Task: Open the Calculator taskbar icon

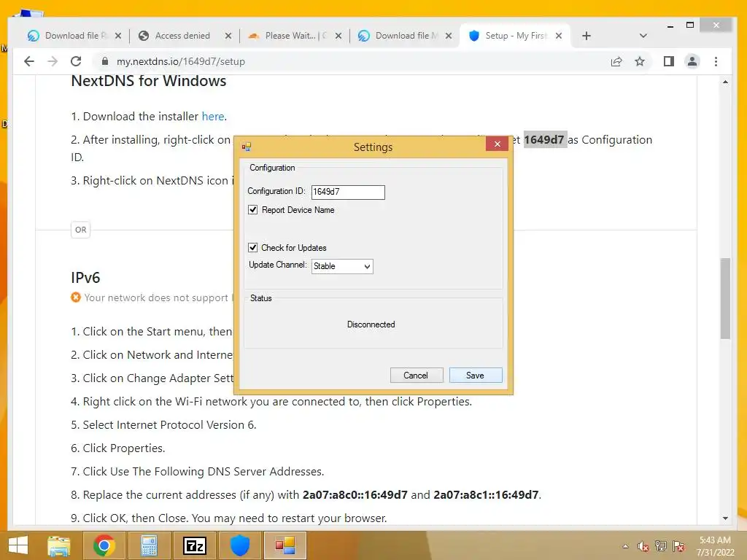Action: point(149,545)
